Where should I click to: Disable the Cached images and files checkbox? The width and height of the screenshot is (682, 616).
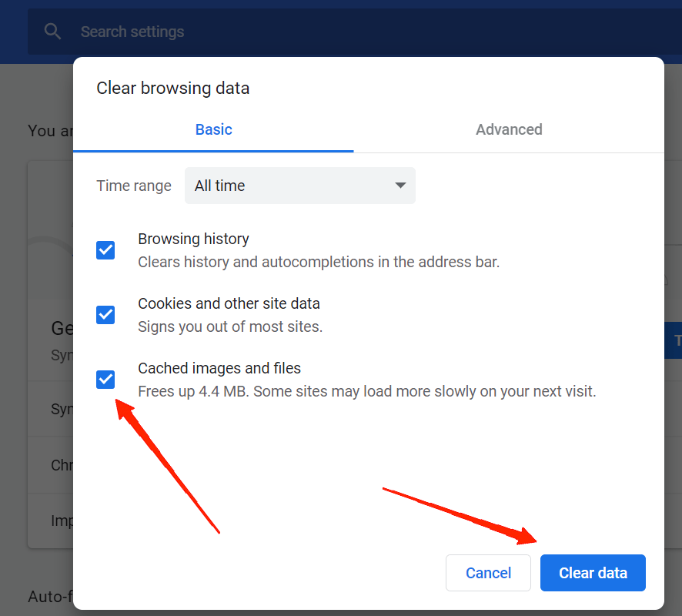105,380
